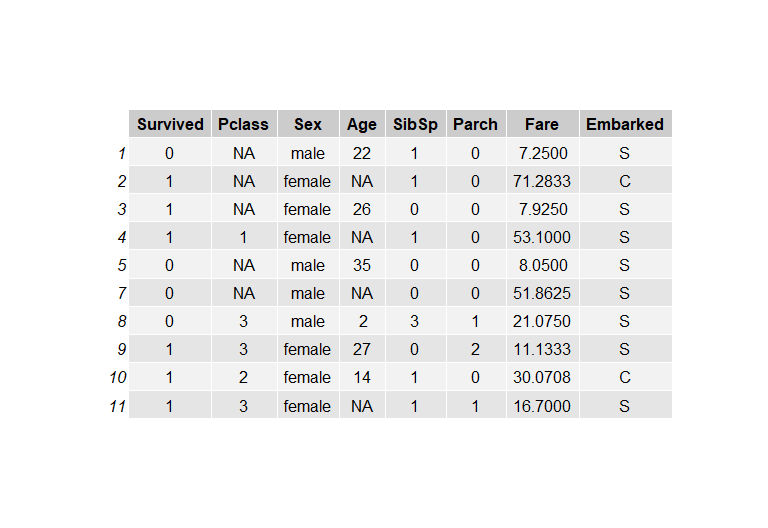Click the Survived column header
This screenshot has width=768, height=528.
pos(170,124)
